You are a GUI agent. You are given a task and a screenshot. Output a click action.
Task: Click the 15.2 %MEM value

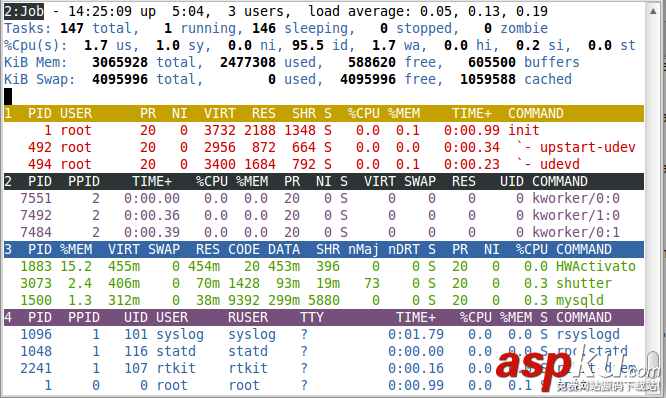click(x=76, y=266)
